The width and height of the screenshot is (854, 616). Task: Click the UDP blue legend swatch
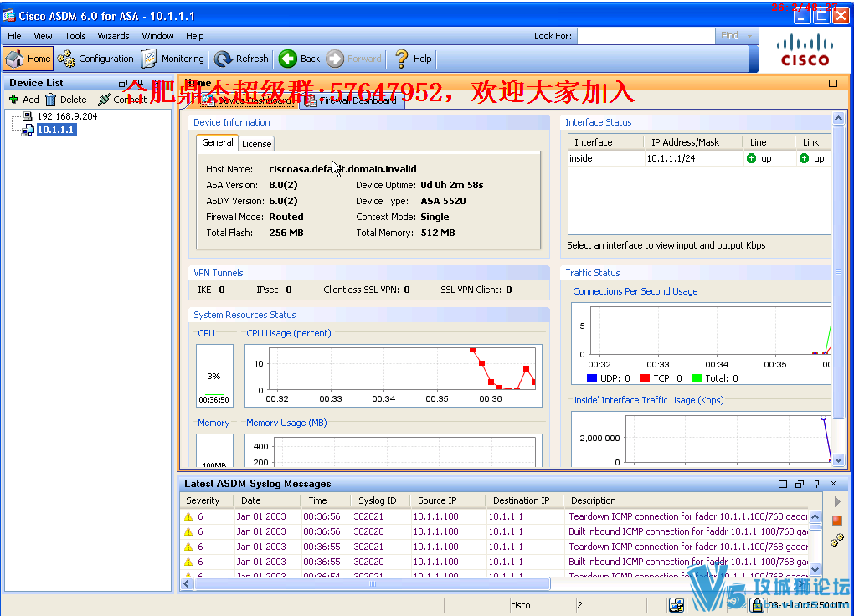coord(592,378)
